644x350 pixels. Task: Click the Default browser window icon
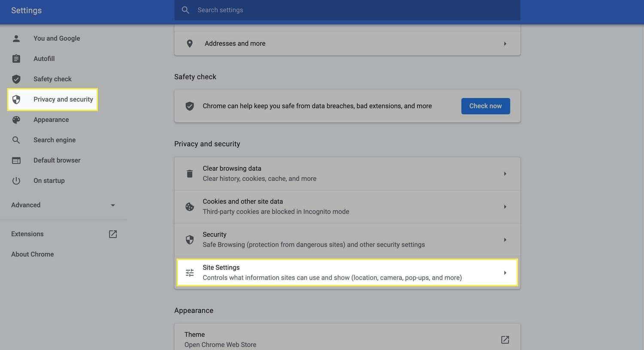(x=16, y=160)
